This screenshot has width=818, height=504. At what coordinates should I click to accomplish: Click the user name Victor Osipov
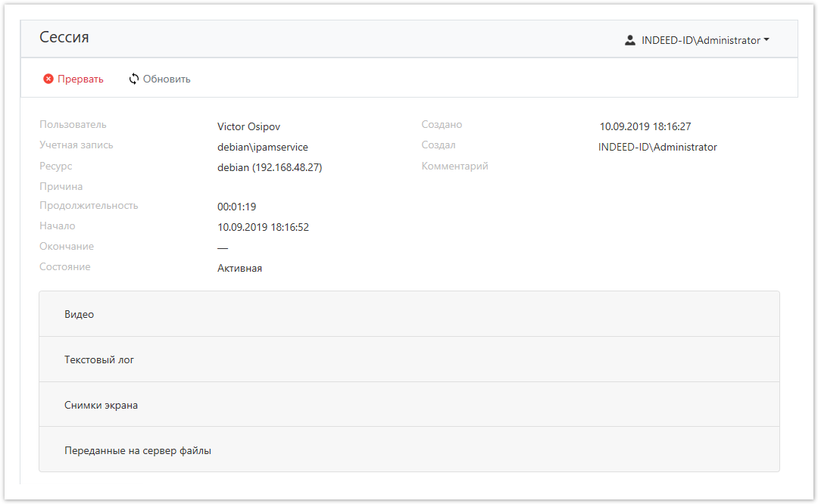click(x=248, y=126)
